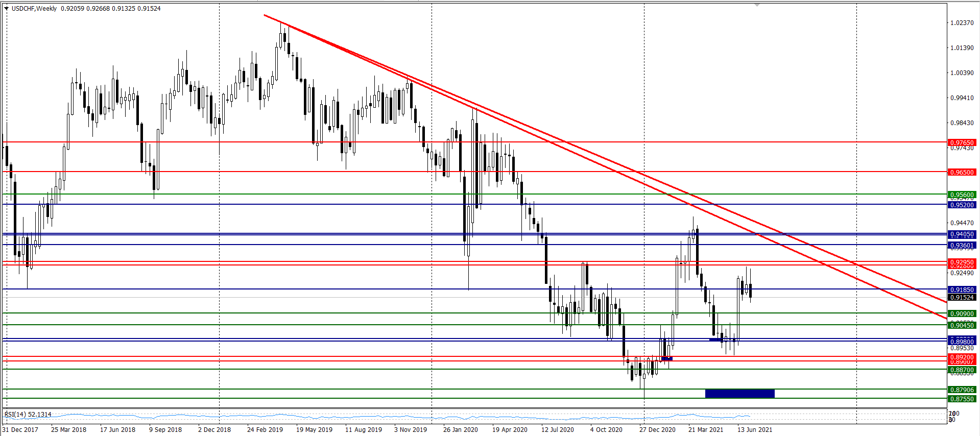Click the blue 0.91850 price label

click(x=962, y=290)
